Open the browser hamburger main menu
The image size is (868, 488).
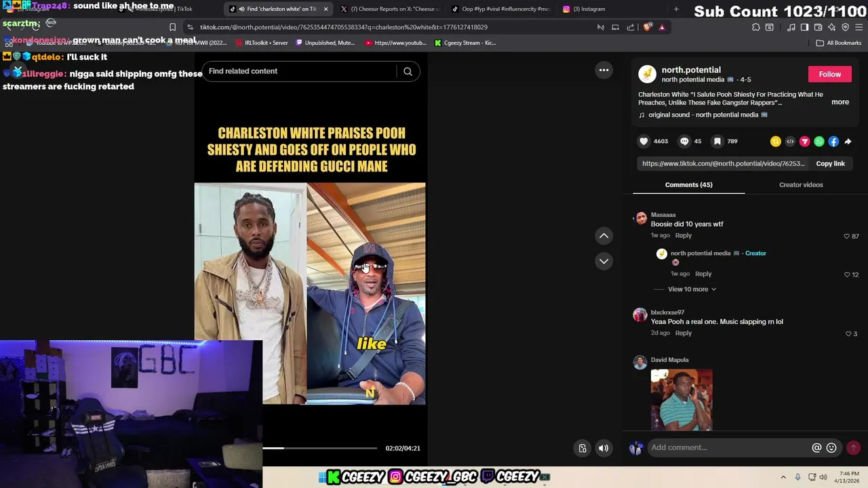pyautogui.click(x=859, y=27)
